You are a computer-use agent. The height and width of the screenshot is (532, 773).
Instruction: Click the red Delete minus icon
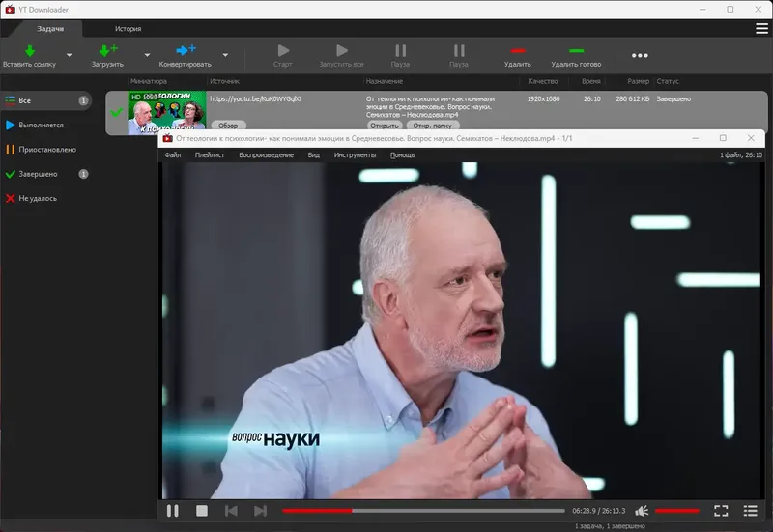coord(518,51)
